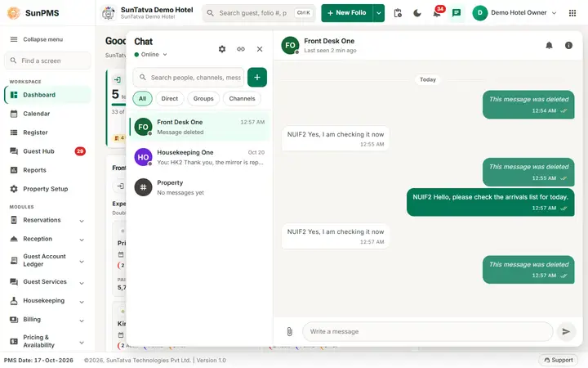This screenshot has height=368, width=588.
Task: Open Guest Hub in the sidebar
Action: pyautogui.click(x=47, y=151)
